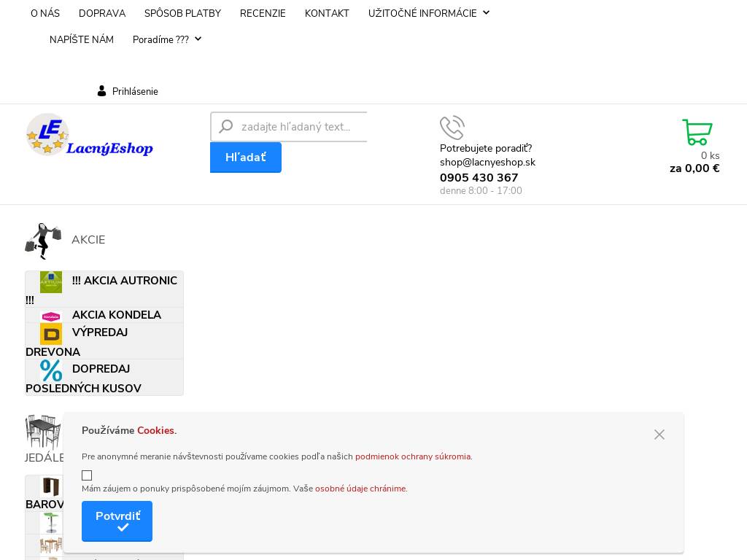Open the KONTAKT menu item
The width and height of the screenshot is (747, 560).
point(327,13)
